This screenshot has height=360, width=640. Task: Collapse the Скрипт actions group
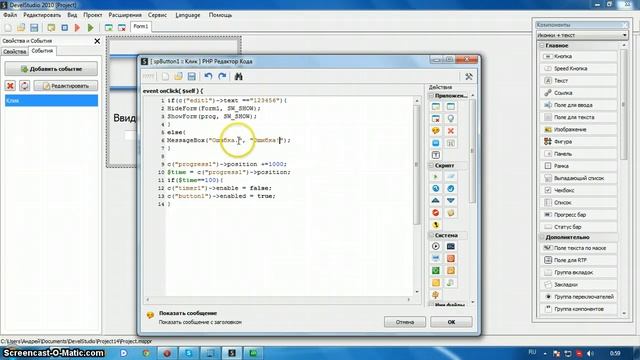click(x=431, y=166)
